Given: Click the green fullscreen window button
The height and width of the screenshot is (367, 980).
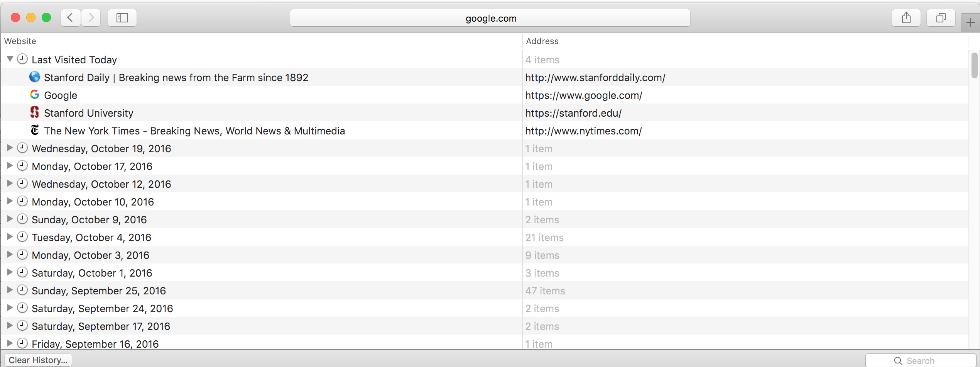Looking at the screenshot, I should click(x=46, y=17).
